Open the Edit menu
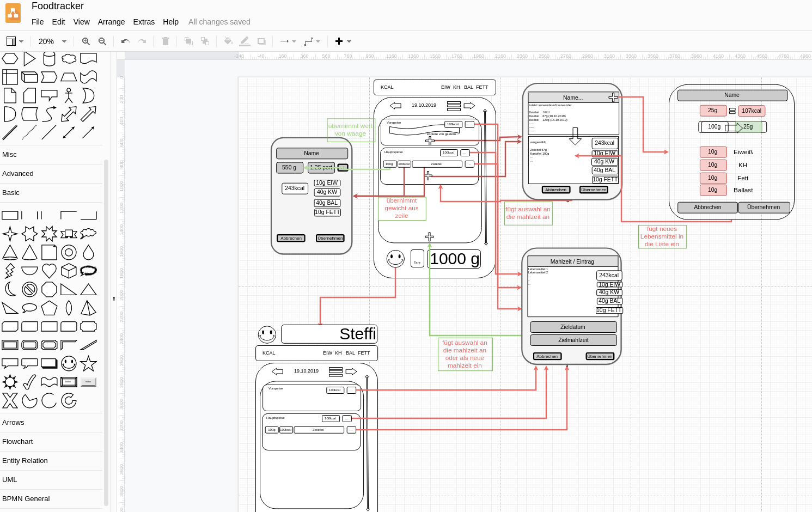Screen dimensions: 812x512 [58, 22]
